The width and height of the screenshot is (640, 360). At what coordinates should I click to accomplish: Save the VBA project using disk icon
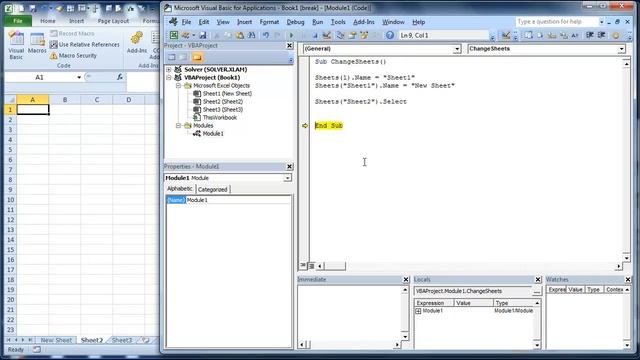tap(202, 36)
